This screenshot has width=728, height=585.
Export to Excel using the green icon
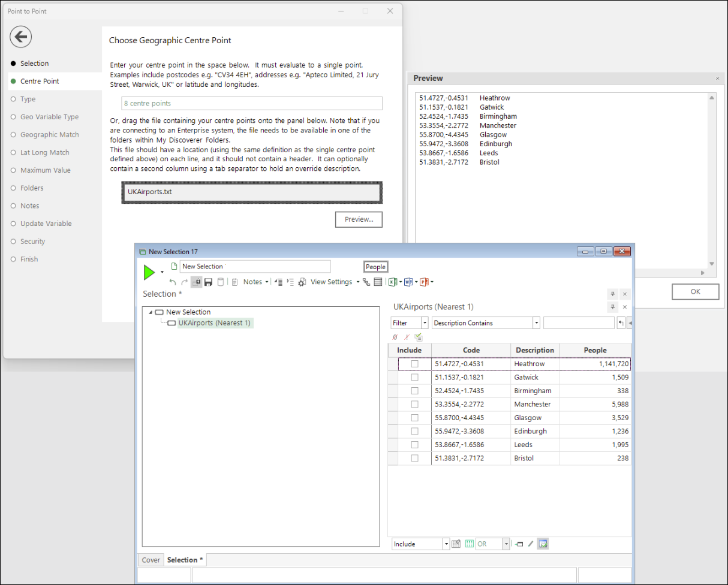tap(393, 282)
